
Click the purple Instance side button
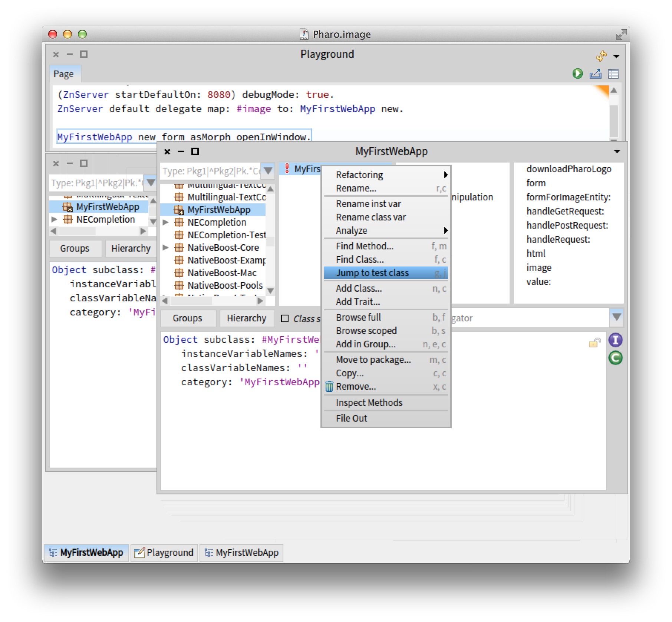(x=616, y=340)
